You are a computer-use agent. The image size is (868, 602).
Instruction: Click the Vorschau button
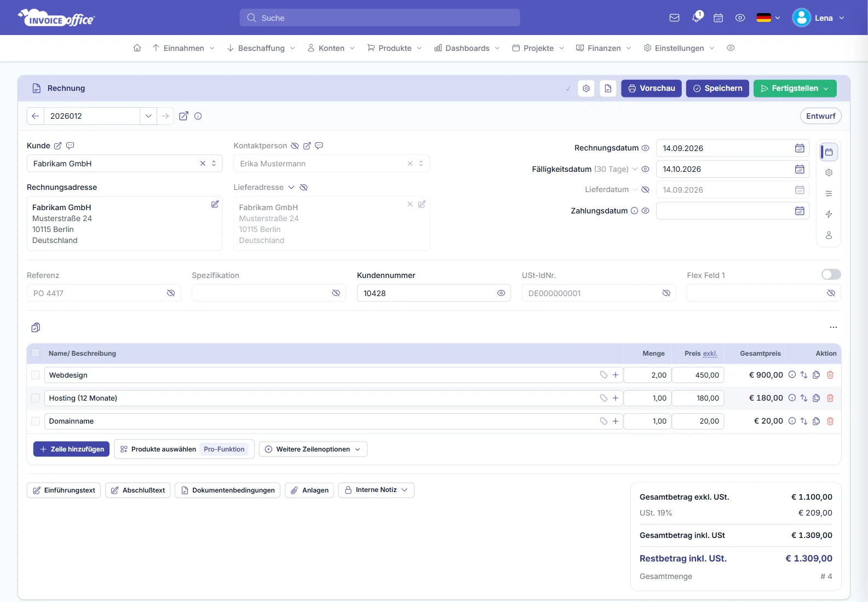coord(651,89)
